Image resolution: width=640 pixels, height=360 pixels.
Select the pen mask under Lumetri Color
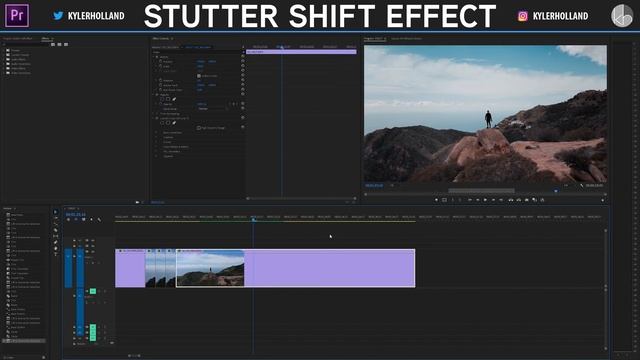pos(174,123)
